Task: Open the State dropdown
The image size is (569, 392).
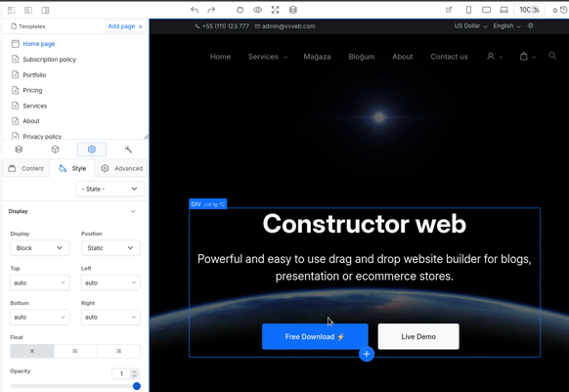Action: [109, 189]
